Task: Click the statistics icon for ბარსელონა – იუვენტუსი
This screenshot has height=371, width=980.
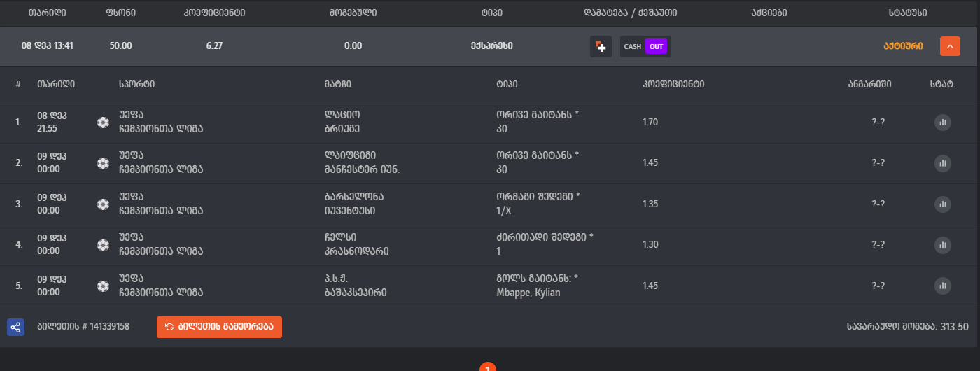Action: click(943, 204)
